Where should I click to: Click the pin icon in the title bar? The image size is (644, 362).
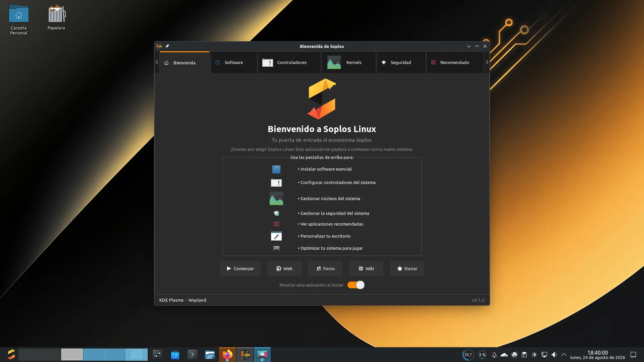[167, 46]
